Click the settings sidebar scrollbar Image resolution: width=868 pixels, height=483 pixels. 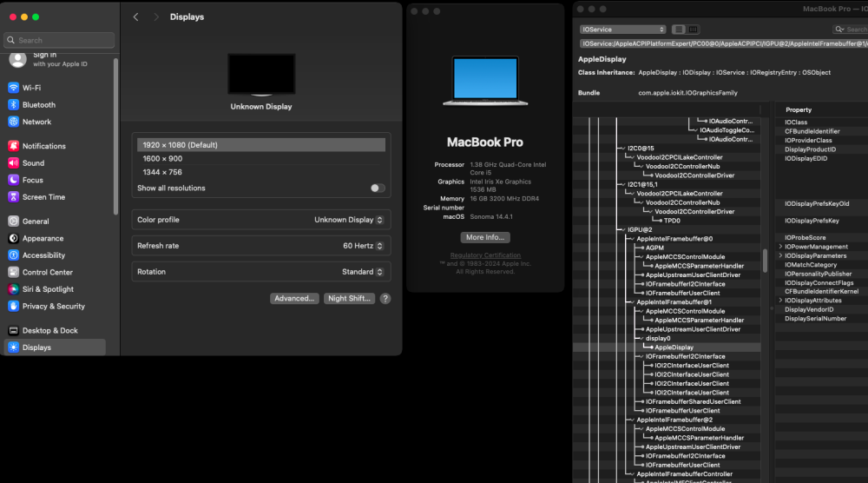[x=115, y=136]
